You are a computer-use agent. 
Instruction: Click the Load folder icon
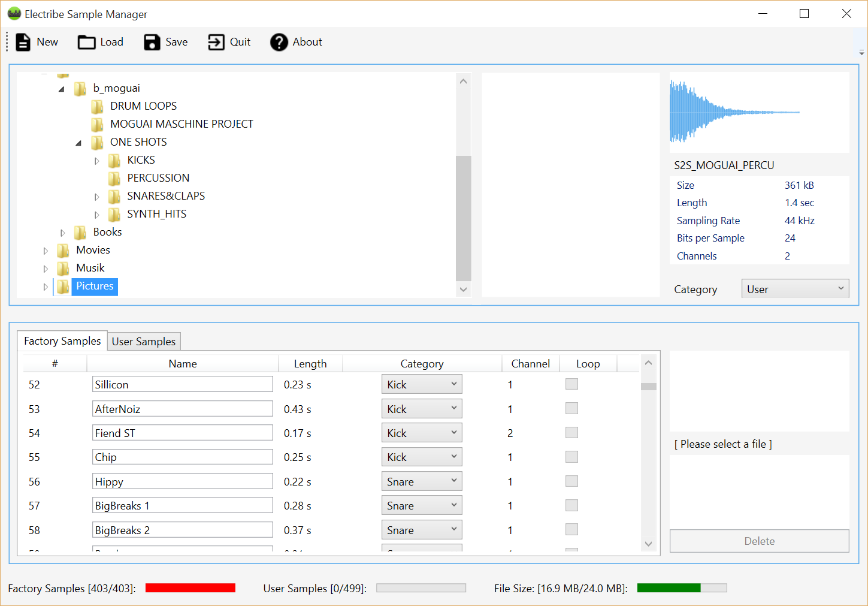click(x=87, y=42)
